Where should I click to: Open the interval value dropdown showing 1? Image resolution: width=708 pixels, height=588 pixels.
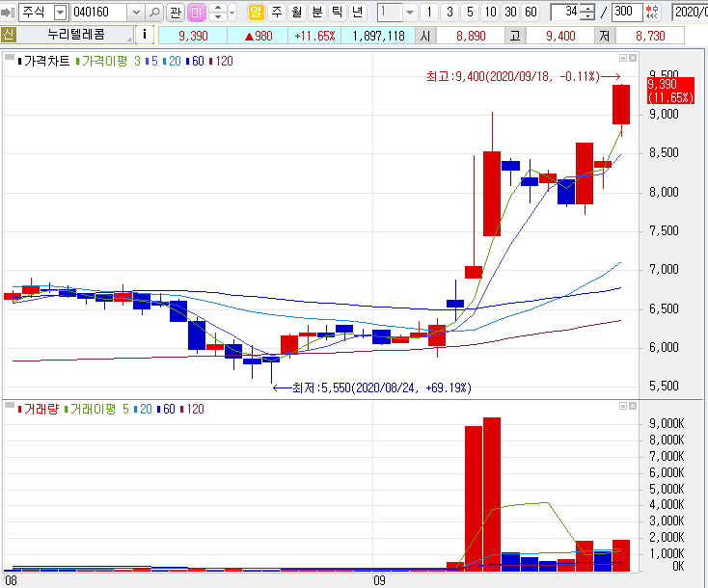(410, 13)
